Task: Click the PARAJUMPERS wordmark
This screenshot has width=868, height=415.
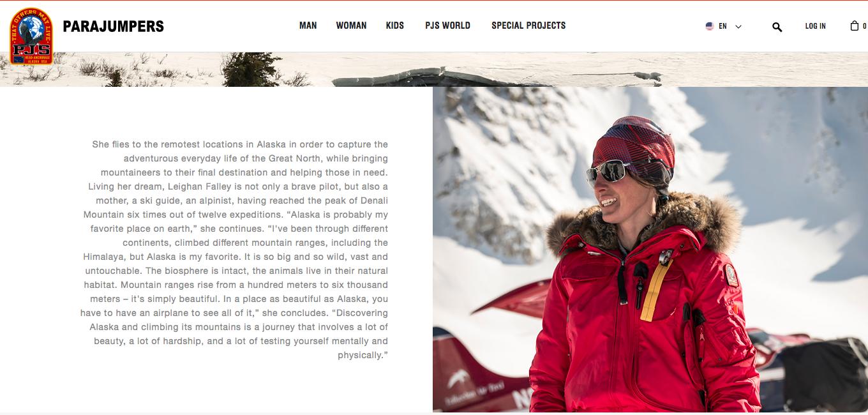Action: tap(113, 26)
